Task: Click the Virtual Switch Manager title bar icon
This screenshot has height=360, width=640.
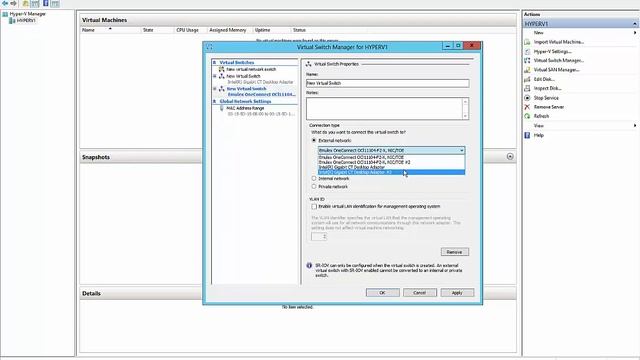Action: tap(209, 47)
